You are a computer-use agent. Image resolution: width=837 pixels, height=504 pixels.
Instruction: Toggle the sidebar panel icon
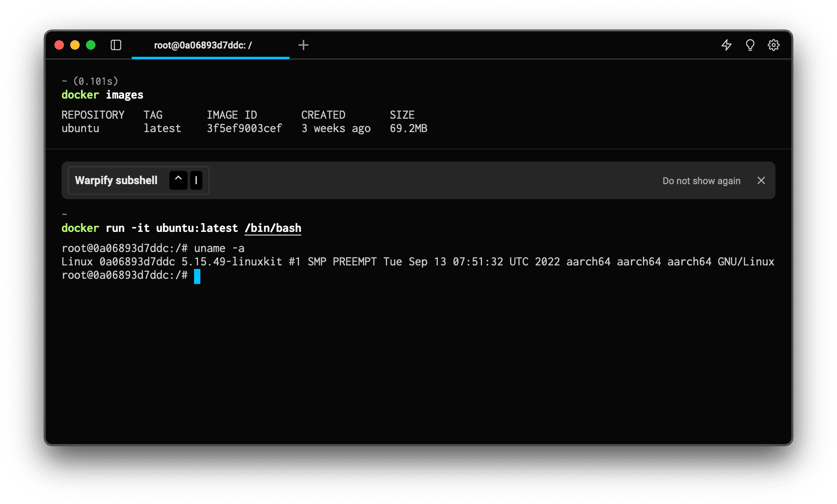(116, 45)
